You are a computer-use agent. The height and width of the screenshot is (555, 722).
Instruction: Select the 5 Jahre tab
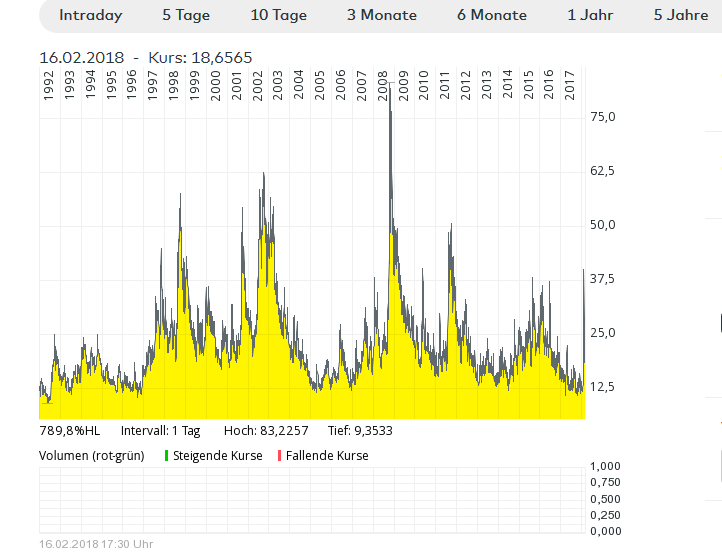(680, 15)
